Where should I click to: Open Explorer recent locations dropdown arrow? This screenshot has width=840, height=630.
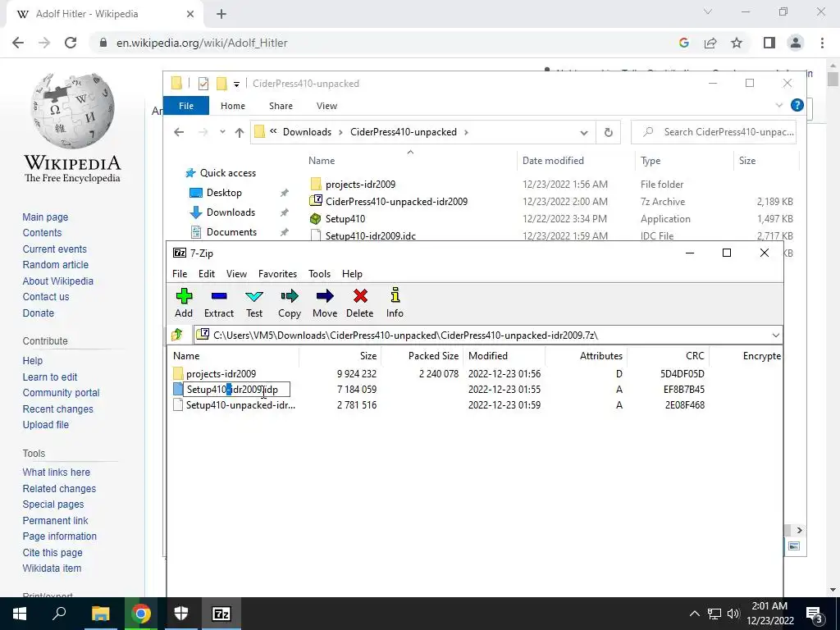click(x=222, y=132)
